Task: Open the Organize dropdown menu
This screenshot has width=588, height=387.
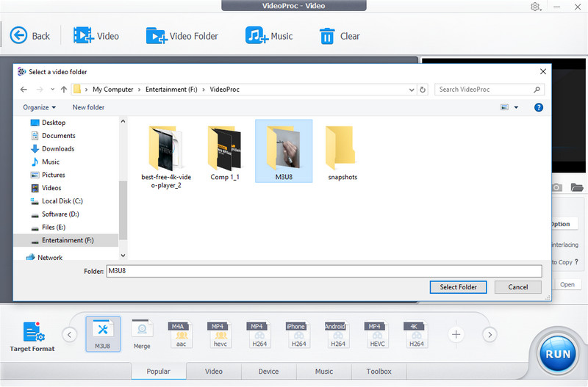Action: [x=40, y=107]
